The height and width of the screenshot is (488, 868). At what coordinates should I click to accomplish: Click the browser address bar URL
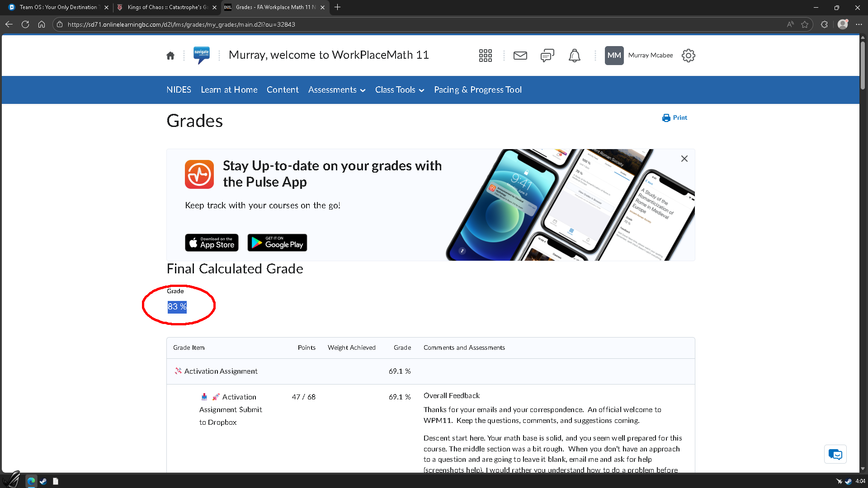click(181, 24)
